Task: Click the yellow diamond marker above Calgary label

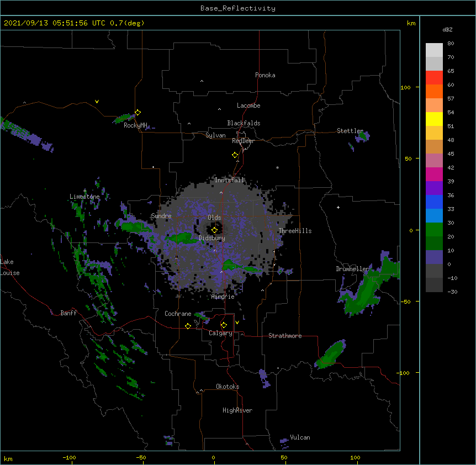Action: click(x=224, y=325)
